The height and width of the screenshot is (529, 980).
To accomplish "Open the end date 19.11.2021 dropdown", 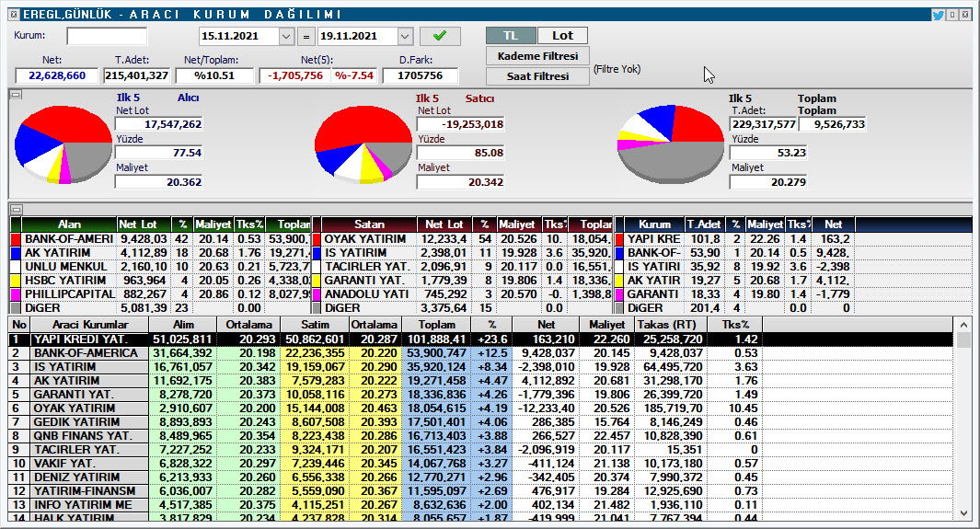I will pos(405,36).
